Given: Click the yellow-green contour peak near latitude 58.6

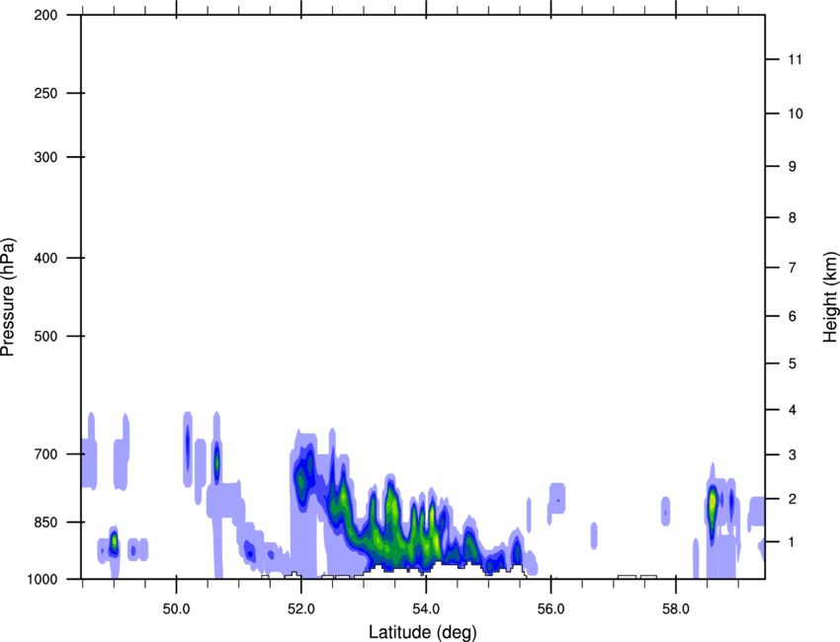Looking at the screenshot, I should (x=712, y=505).
